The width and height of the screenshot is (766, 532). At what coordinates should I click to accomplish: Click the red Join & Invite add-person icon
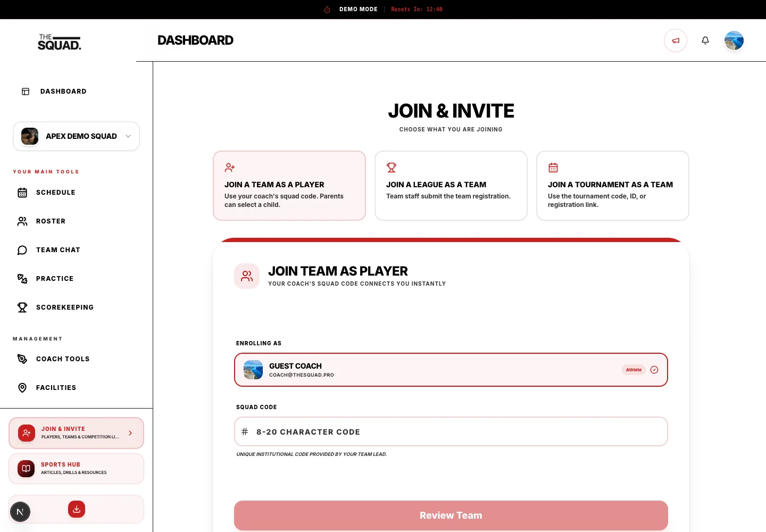27,433
